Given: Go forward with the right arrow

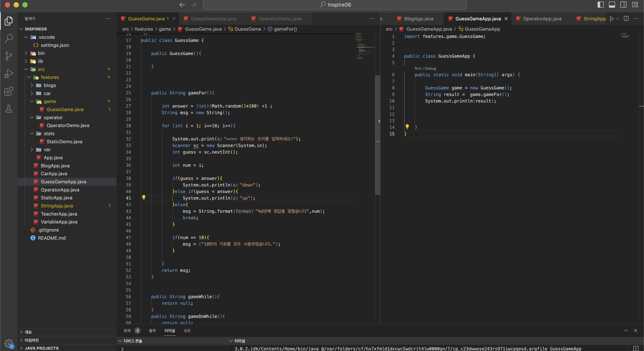Looking at the screenshot, I should (193, 5).
